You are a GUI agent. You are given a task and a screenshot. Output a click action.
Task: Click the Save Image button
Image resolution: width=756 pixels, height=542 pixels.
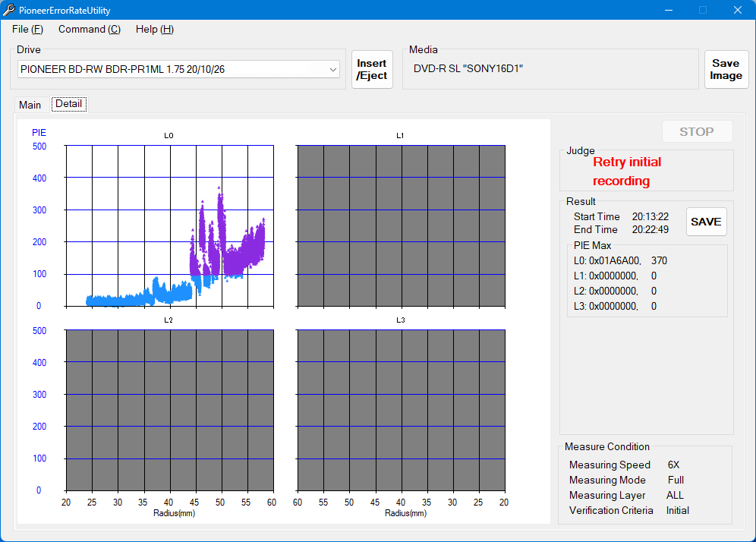726,69
